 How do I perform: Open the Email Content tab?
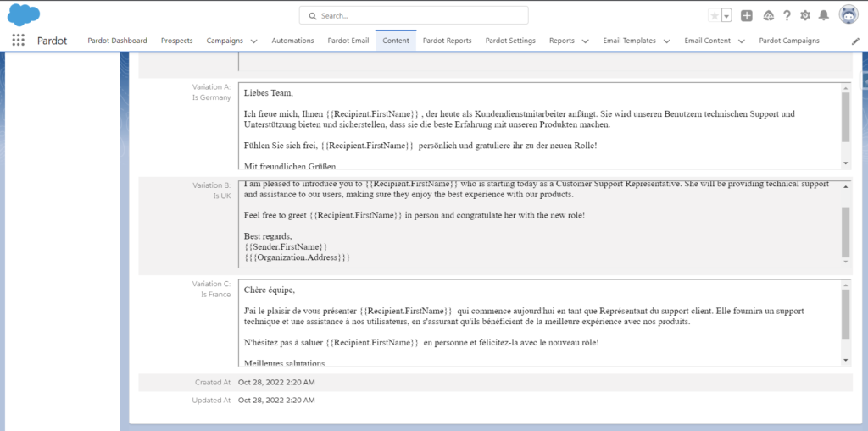pyautogui.click(x=708, y=41)
